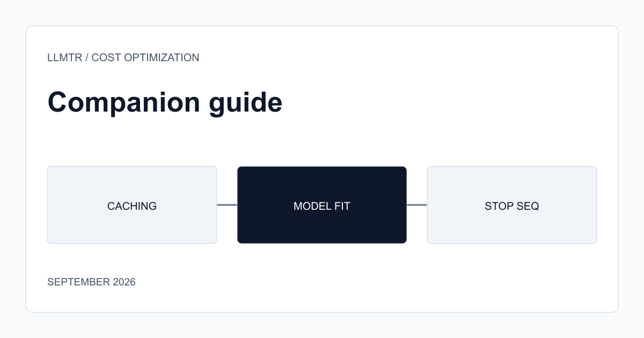This screenshot has height=338, width=644.
Task: Click the Companion guide heading
Action: pos(165,102)
